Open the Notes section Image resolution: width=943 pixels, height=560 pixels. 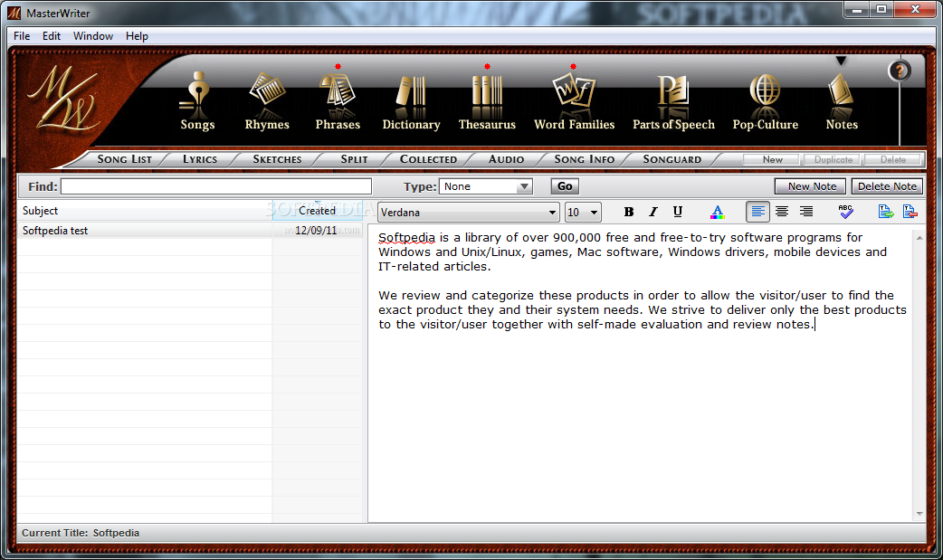pos(842,101)
